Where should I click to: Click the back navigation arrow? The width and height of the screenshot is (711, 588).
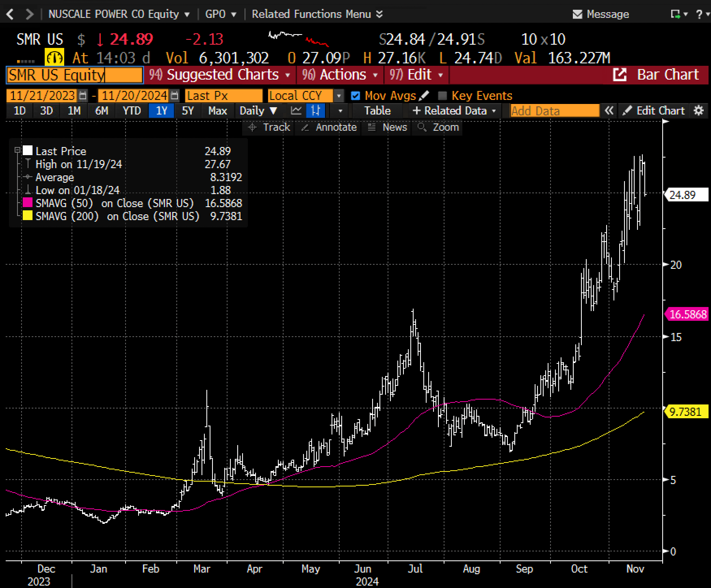click(x=10, y=15)
